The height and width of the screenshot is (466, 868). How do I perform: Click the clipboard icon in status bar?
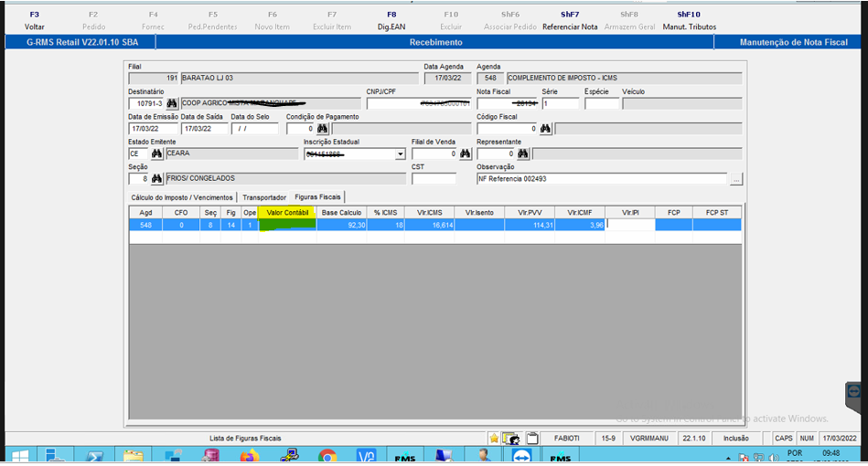point(532,439)
